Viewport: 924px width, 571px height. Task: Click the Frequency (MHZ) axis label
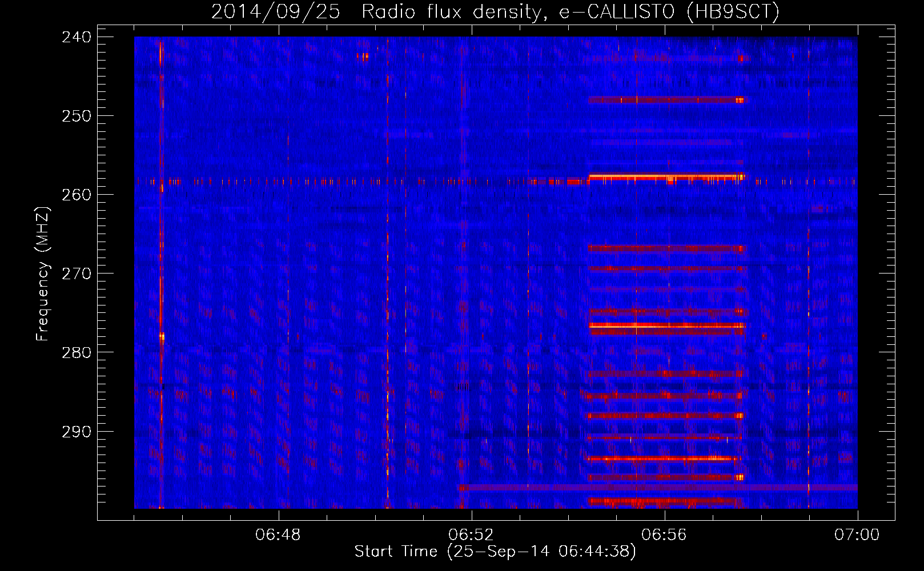coord(43,274)
